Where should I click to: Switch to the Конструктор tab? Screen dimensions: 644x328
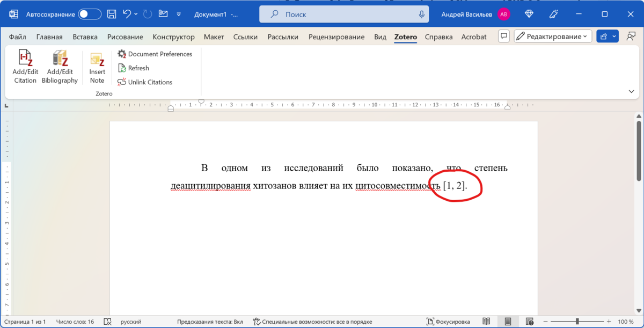tap(173, 37)
